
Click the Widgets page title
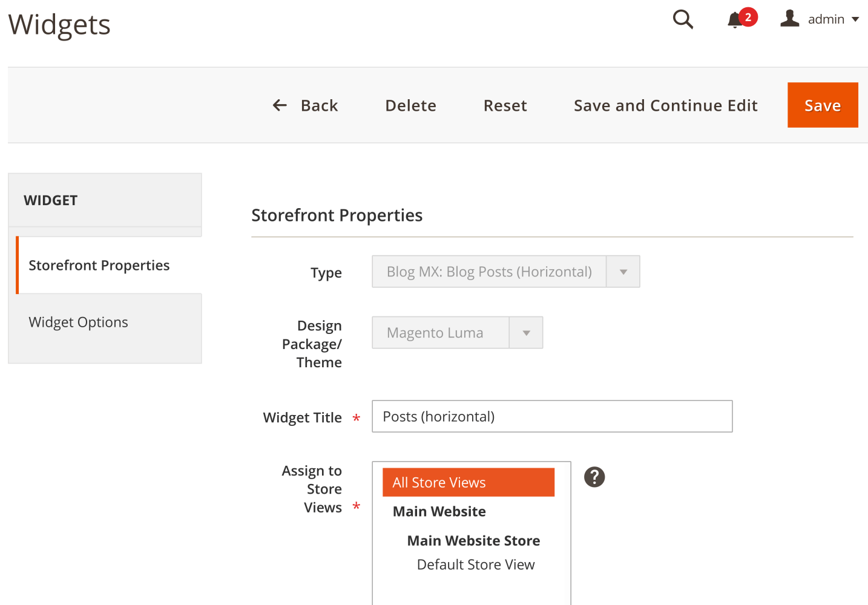59,25
